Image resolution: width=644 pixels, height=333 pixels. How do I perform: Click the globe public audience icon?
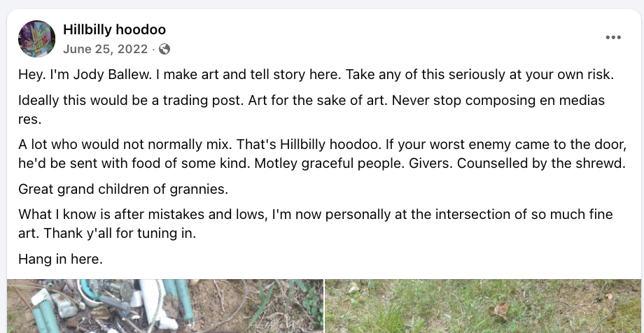point(164,49)
